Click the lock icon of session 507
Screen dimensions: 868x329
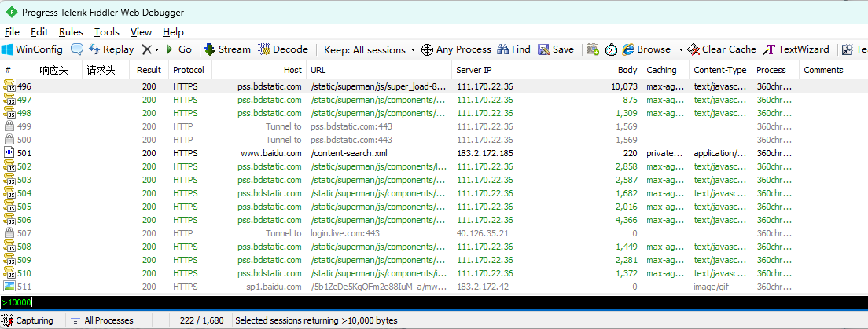[x=9, y=232]
